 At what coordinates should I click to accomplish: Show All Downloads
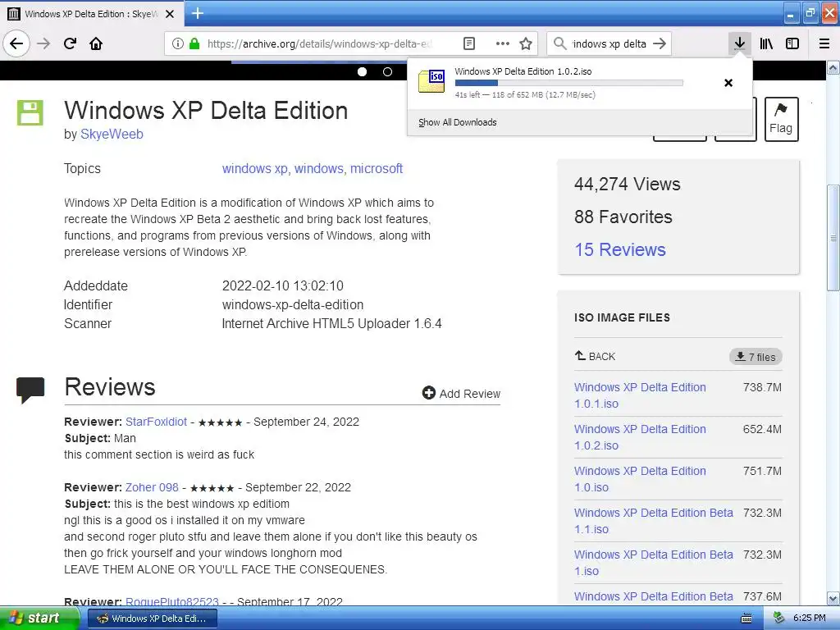(x=458, y=122)
